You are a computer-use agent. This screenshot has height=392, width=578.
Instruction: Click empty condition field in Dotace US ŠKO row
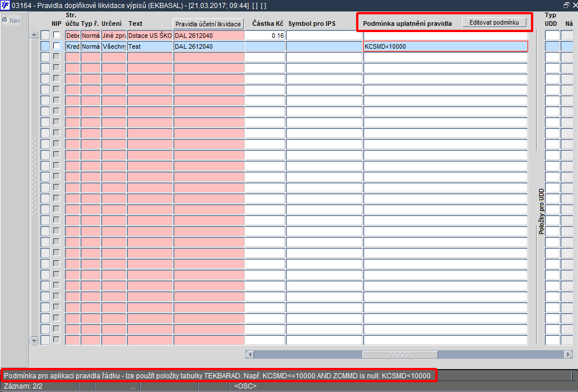coord(446,36)
